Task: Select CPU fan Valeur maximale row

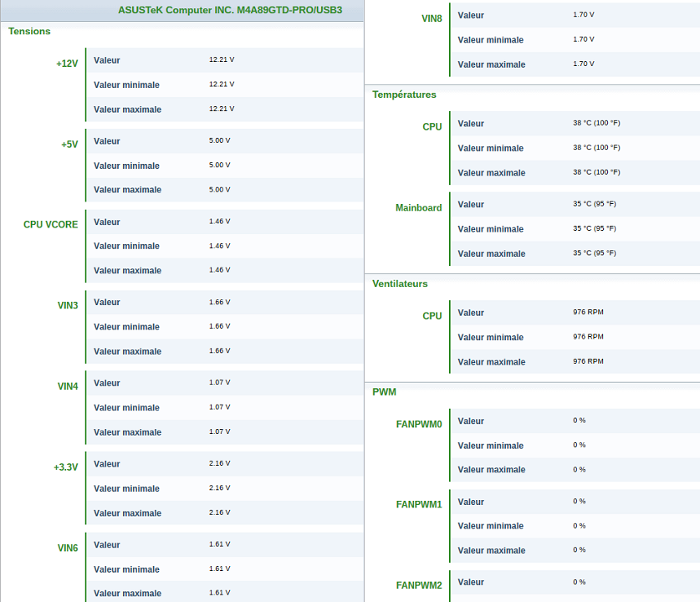Action: (x=575, y=361)
